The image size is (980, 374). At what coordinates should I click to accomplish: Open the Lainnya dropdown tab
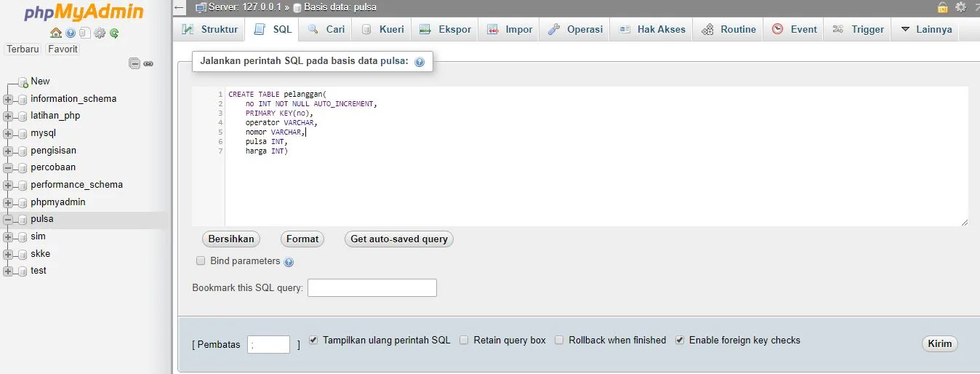click(926, 30)
